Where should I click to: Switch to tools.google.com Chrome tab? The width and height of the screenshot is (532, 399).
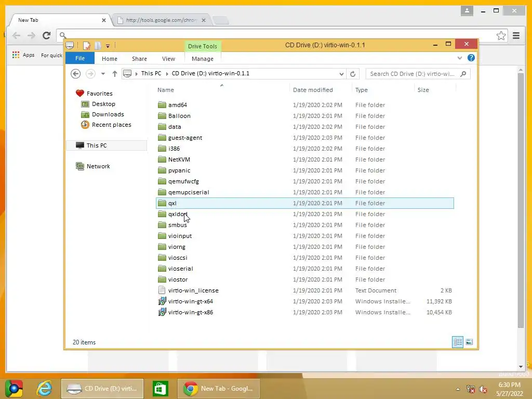[x=161, y=20]
